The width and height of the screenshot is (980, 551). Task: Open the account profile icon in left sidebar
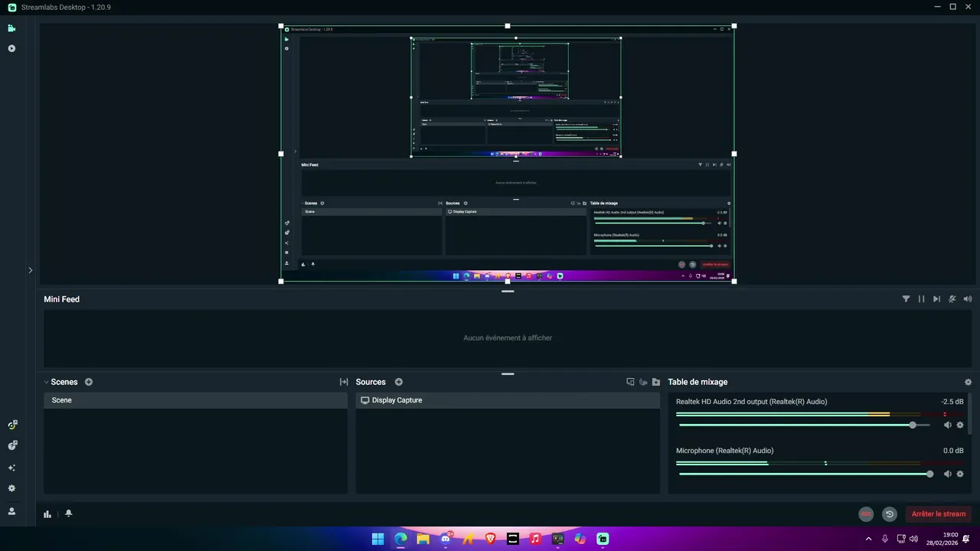11,511
